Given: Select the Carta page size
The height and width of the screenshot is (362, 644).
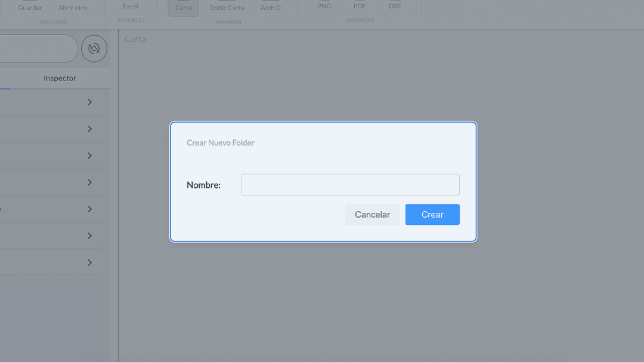Looking at the screenshot, I should point(183,7).
